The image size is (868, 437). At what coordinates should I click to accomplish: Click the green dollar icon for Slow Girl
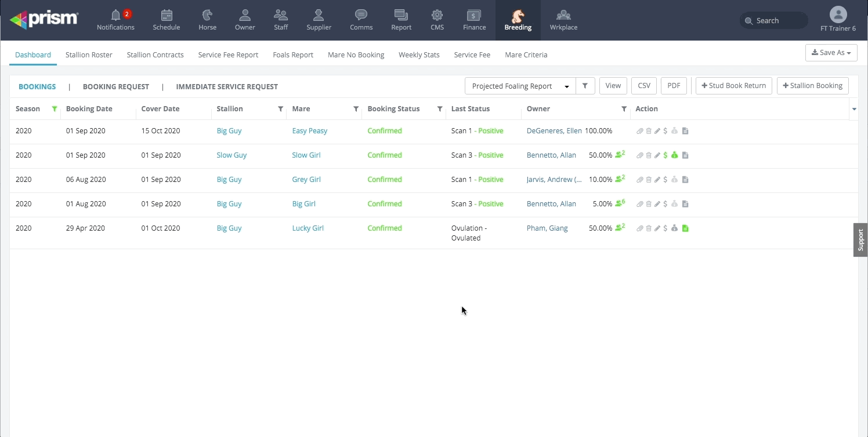pyautogui.click(x=666, y=155)
